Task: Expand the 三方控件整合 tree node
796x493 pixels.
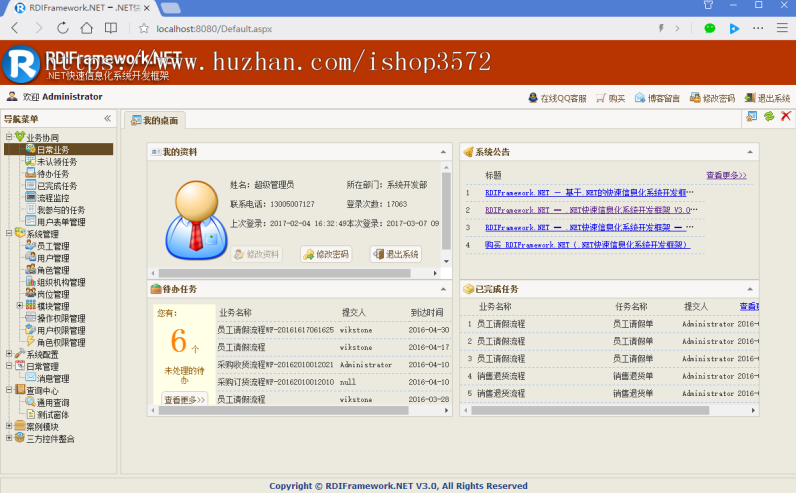Action: [9, 438]
